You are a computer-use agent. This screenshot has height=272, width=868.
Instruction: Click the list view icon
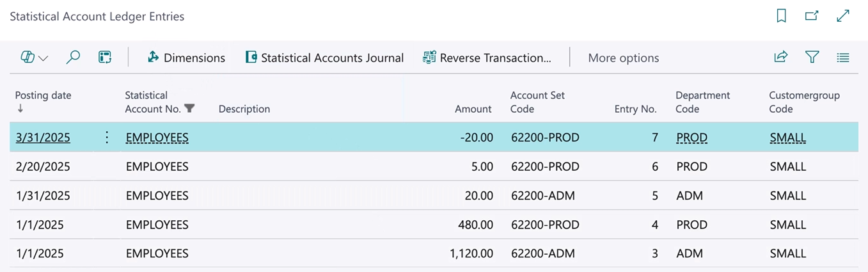(843, 58)
